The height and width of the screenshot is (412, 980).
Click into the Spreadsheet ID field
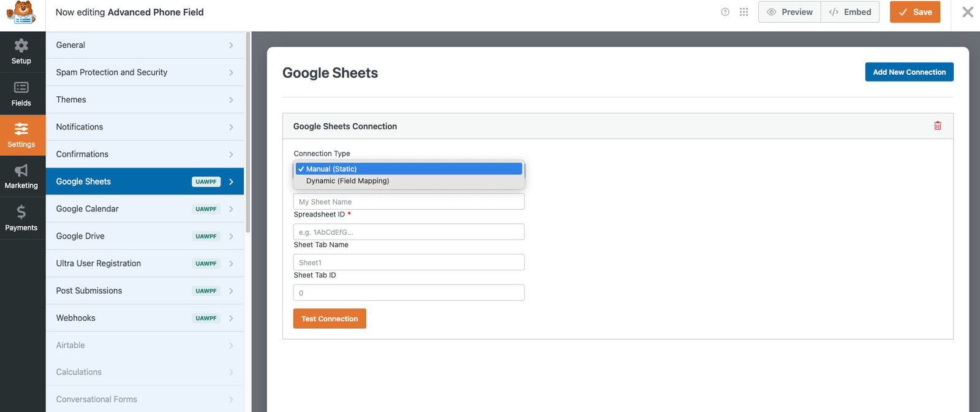409,232
